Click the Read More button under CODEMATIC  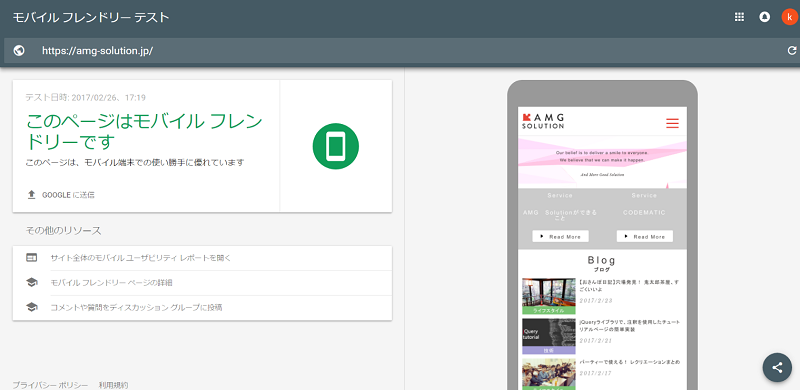coord(644,236)
